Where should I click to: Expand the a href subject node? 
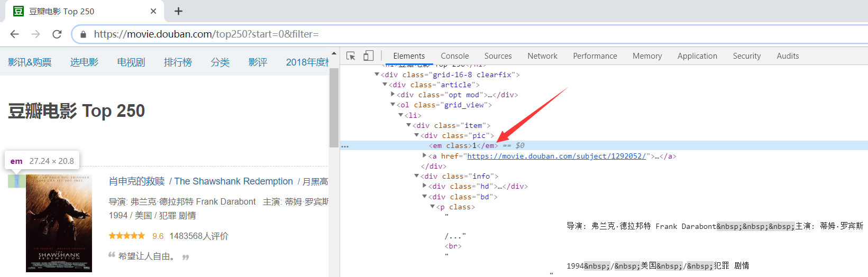(424, 155)
